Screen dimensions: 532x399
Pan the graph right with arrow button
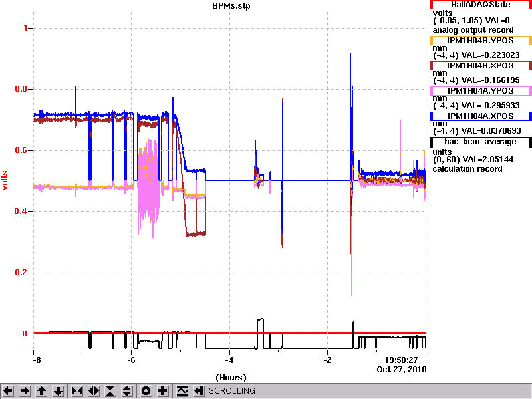point(25,391)
